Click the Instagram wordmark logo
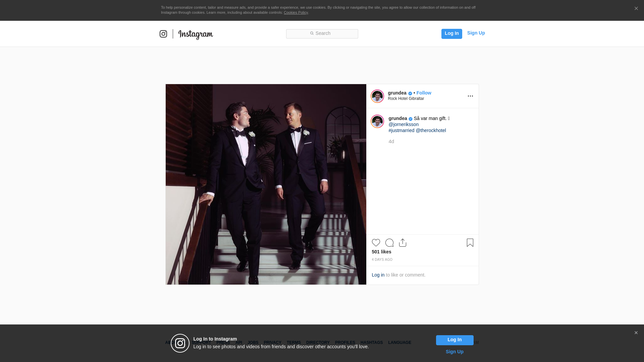The width and height of the screenshot is (644, 362). tap(196, 34)
